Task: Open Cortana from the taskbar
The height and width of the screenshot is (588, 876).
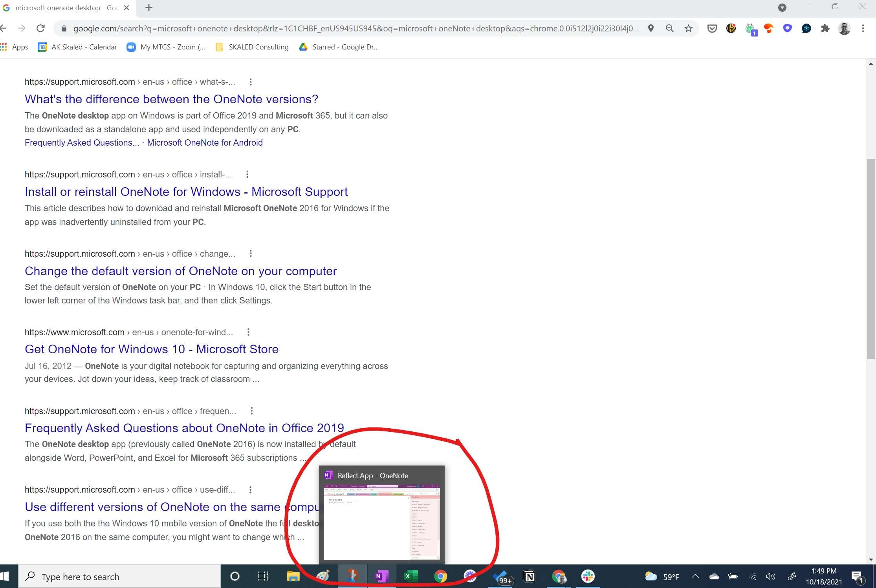Action: point(235,577)
